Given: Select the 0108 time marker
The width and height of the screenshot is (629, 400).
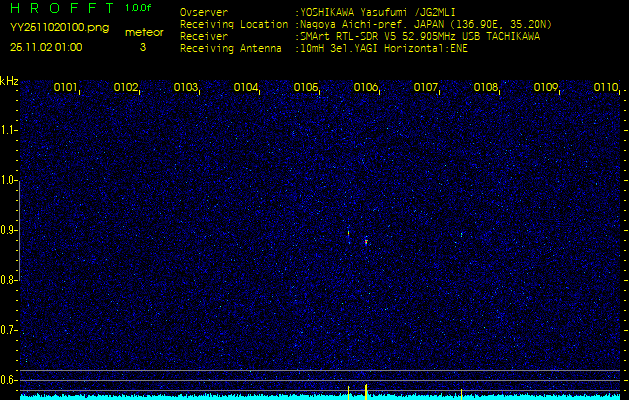Looking at the screenshot, I should pos(486,88).
